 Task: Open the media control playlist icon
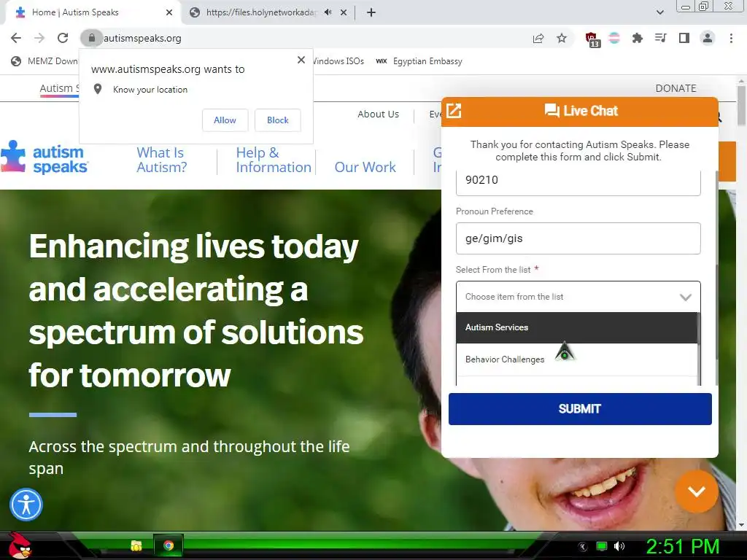660,38
